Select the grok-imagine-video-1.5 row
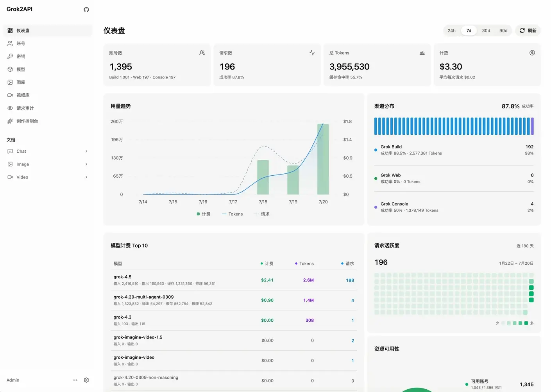Viewport: 551px width, 392px height. tap(234, 340)
